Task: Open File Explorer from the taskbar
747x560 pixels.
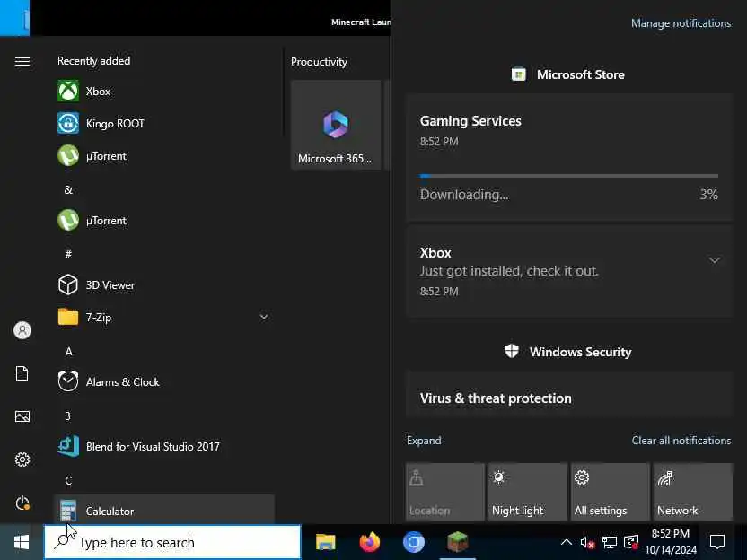Action: (x=326, y=542)
